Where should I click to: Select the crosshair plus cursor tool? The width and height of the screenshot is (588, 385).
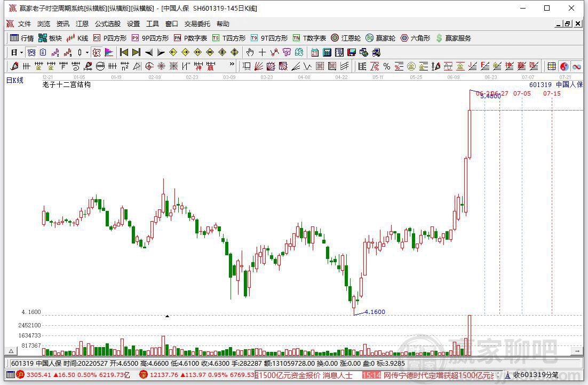tap(263, 52)
